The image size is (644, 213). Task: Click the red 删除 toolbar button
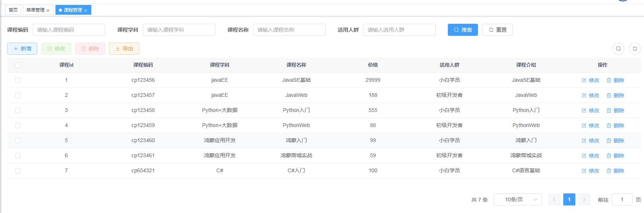(90, 49)
